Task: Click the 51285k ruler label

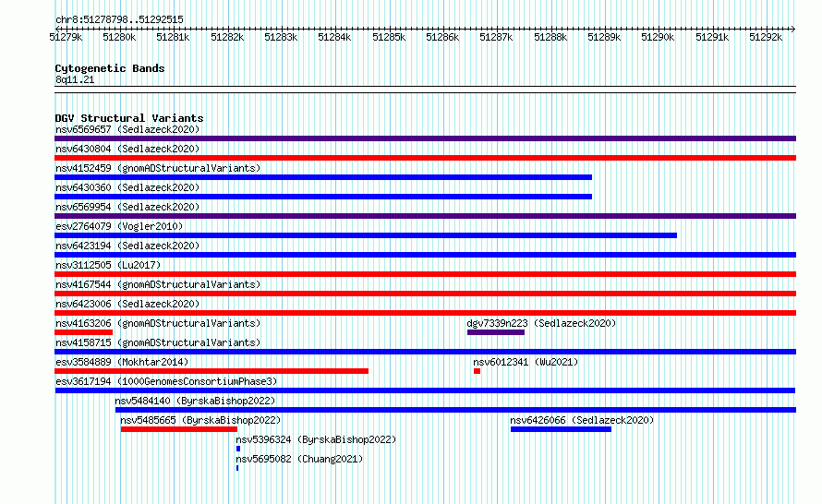Action: [x=389, y=37]
